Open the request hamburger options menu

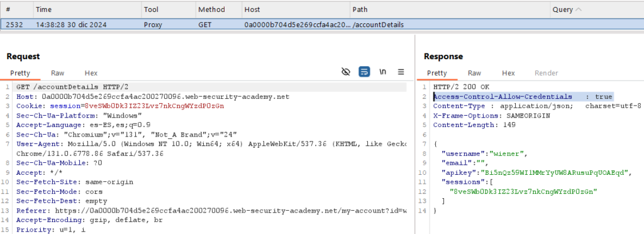pos(401,72)
